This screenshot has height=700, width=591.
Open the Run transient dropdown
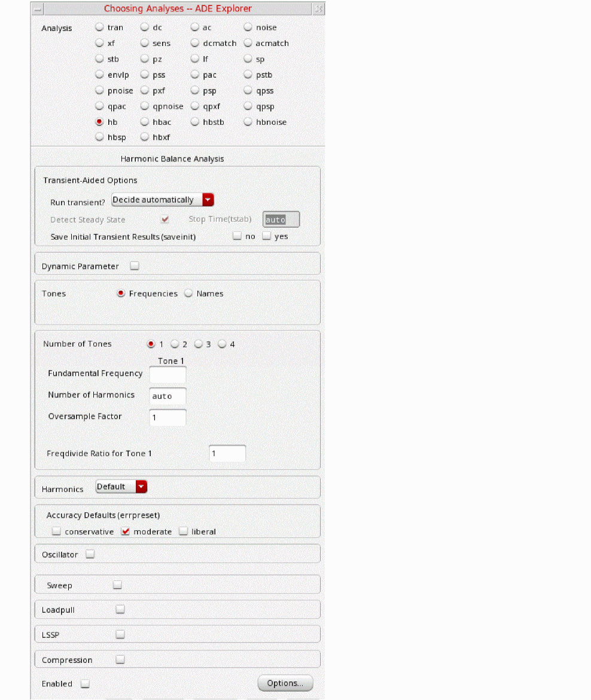pos(163,200)
